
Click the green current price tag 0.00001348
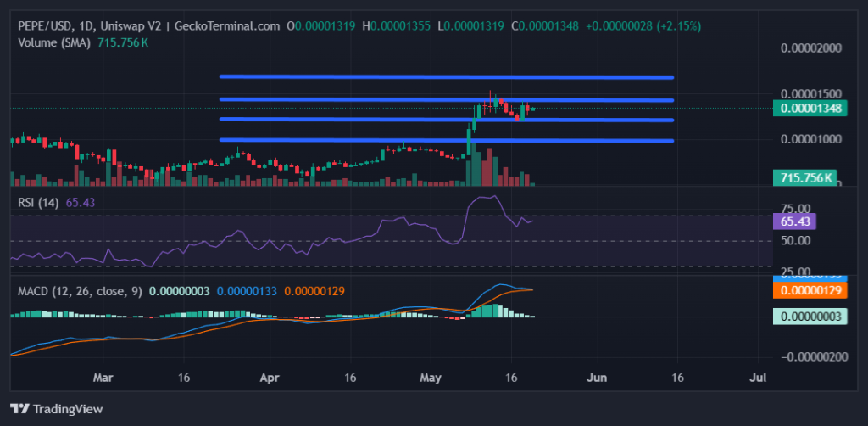804,109
